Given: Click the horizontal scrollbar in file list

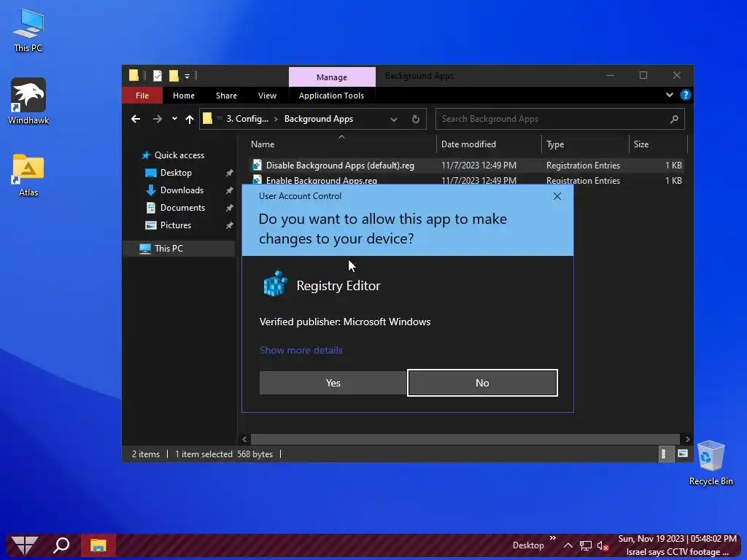Looking at the screenshot, I should coord(465,439).
